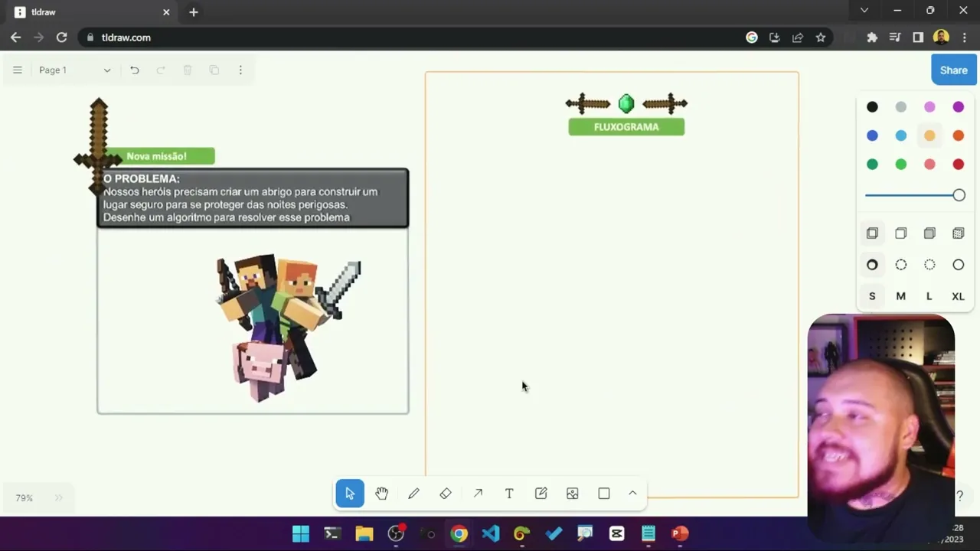Select the dark blue color swatch
Viewport: 980px width, 551px height.
[x=872, y=135]
